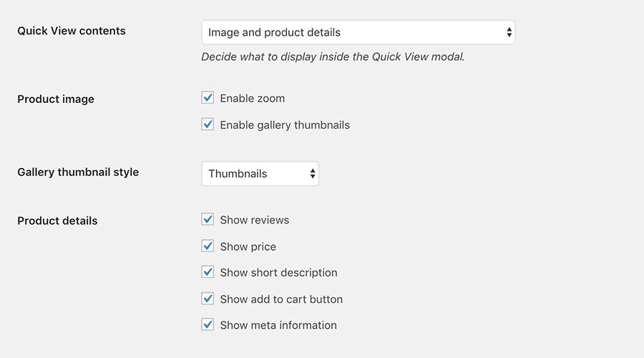Screen dimensions: 644x358
Task: Click the Show meta information label text
Action: (x=278, y=325)
